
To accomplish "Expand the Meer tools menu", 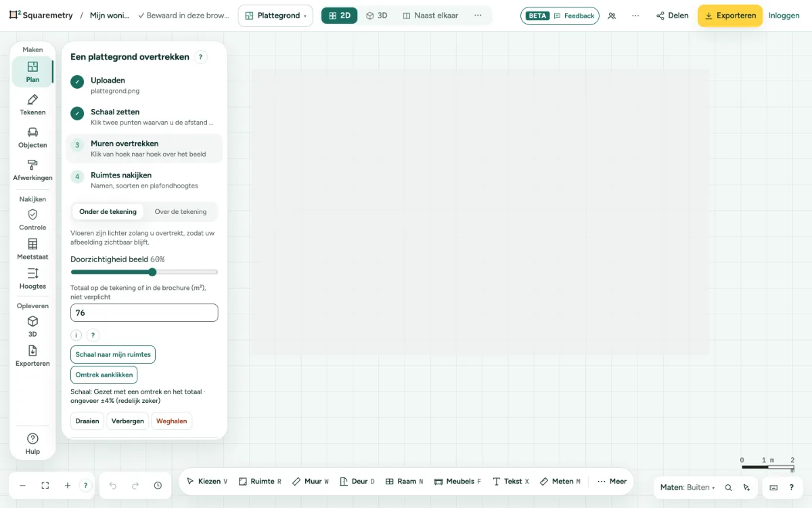I will pyautogui.click(x=612, y=482).
